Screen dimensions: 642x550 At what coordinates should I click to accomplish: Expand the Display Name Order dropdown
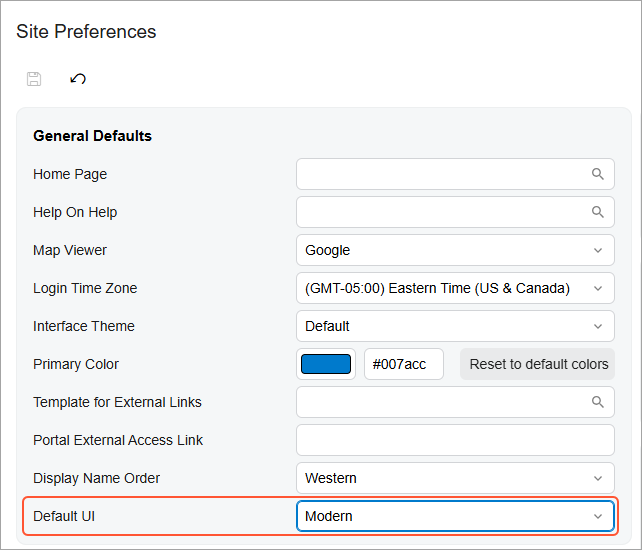click(455, 478)
